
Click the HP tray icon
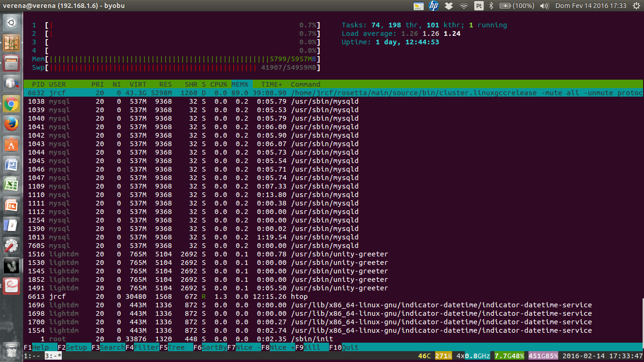click(433, 6)
